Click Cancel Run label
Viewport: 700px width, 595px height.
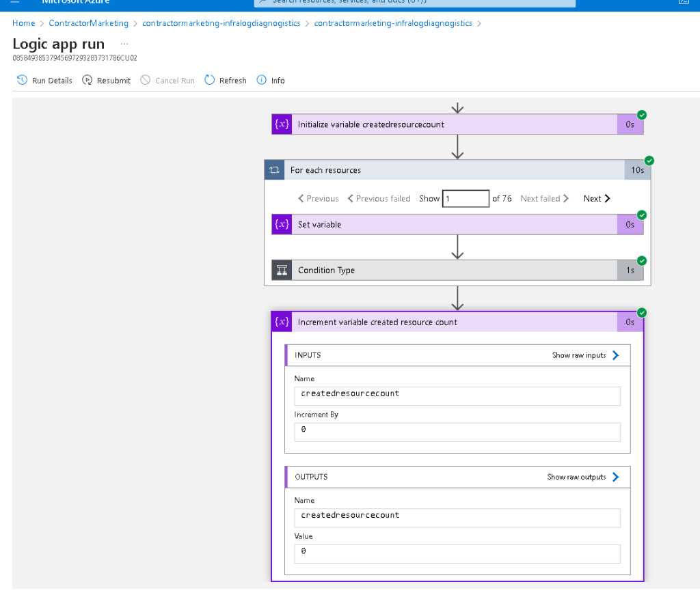tap(174, 81)
